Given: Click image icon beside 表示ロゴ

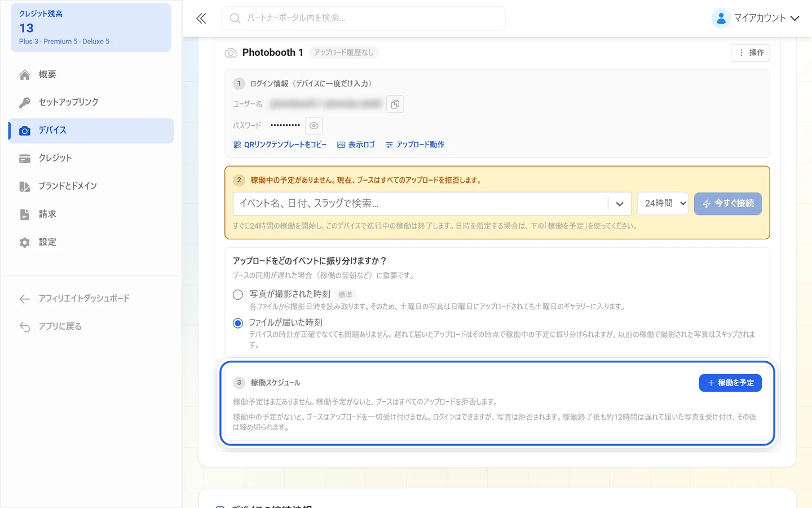Looking at the screenshot, I should coord(341,145).
